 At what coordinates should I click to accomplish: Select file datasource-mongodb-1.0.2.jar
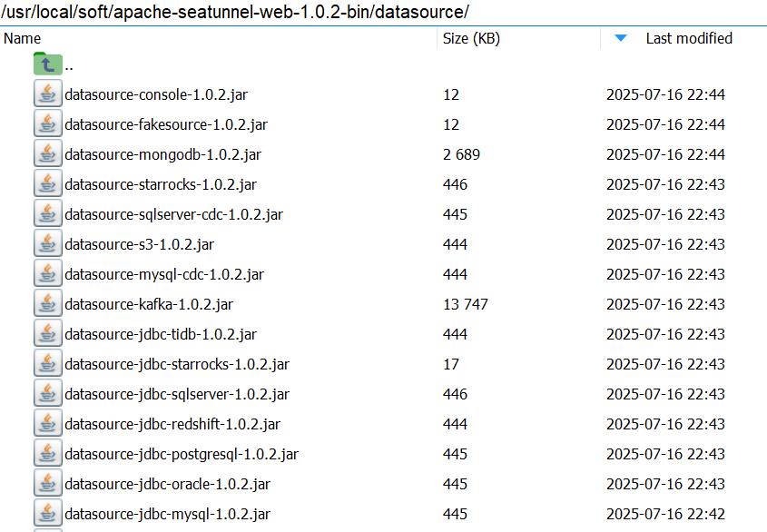[x=162, y=154]
